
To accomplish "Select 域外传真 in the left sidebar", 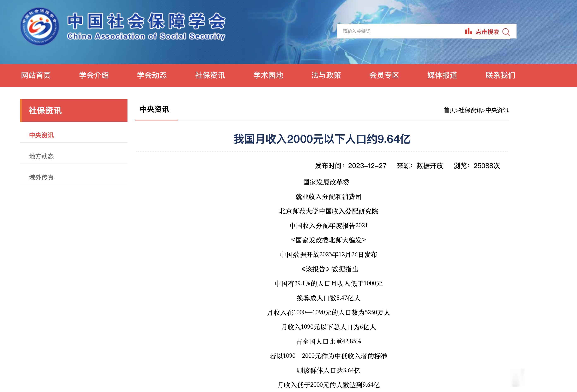I will 41,178.
